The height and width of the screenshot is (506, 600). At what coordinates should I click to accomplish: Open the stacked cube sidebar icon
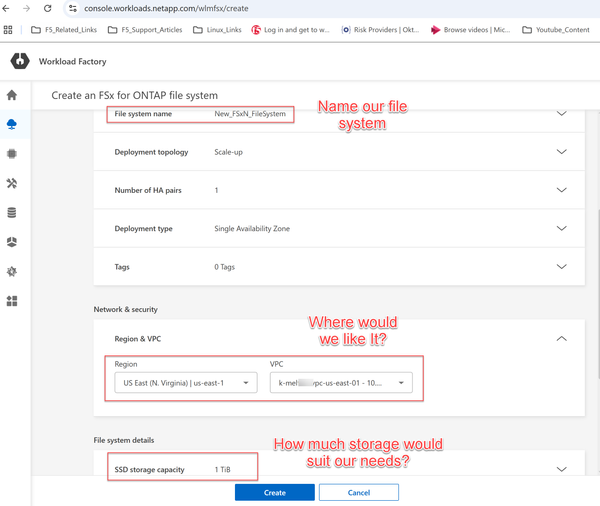(12, 242)
